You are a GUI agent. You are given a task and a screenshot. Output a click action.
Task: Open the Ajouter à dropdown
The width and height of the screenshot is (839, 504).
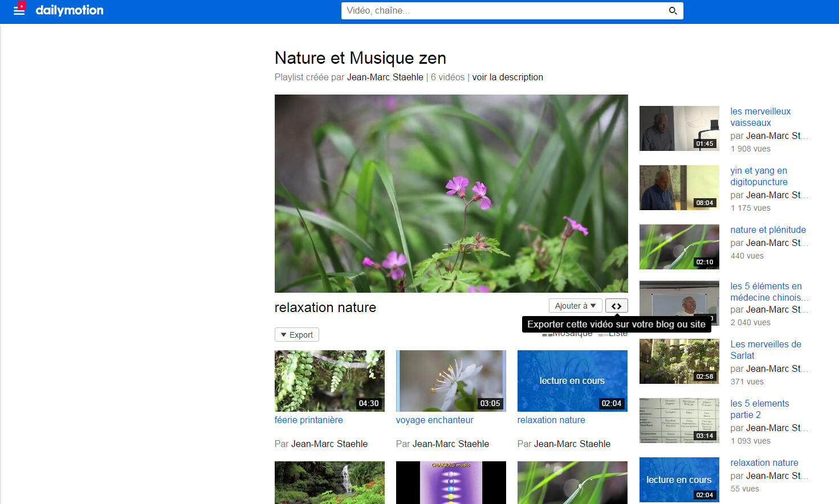575,306
